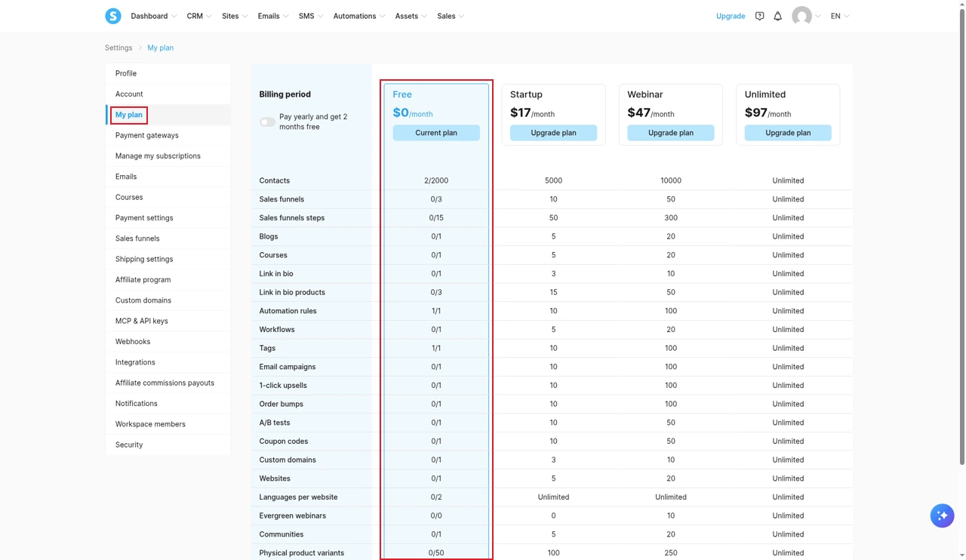Open Notifications settings in sidebar

click(x=168, y=403)
